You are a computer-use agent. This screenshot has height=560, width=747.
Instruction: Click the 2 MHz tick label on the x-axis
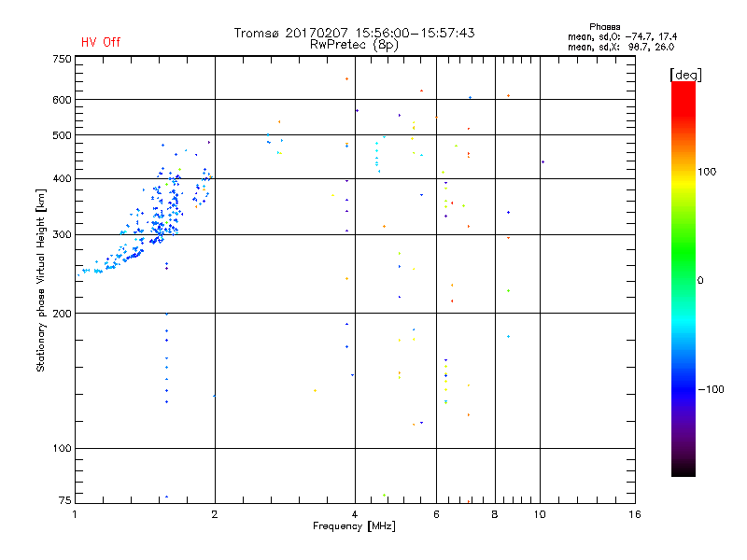pyautogui.click(x=215, y=514)
